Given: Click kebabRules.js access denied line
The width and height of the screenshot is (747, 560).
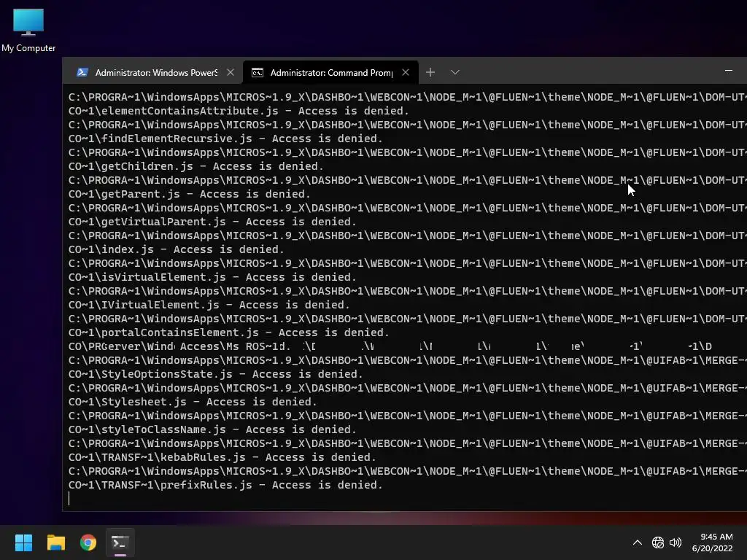Looking at the screenshot, I should click(x=222, y=457).
